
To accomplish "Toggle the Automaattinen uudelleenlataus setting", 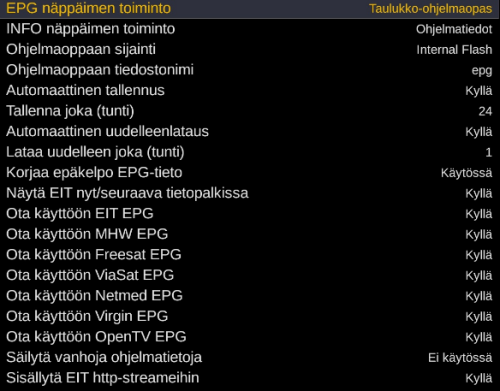I will click(x=250, y=131).
